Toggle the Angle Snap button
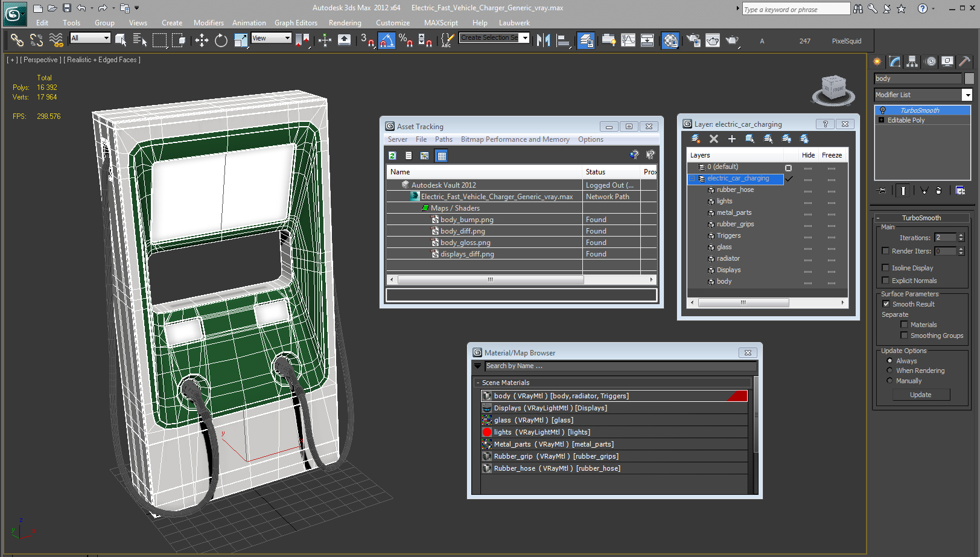 387,40
